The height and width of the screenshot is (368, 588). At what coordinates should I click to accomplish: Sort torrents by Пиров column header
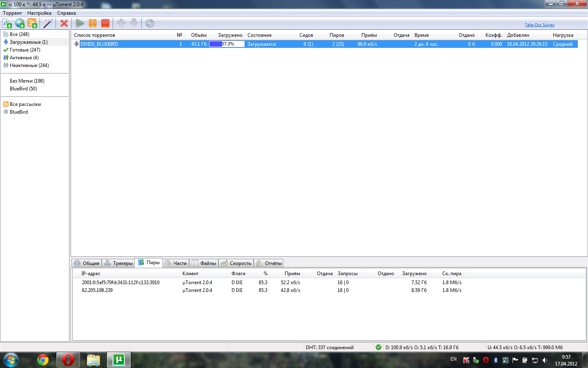[x=331, y=35]
